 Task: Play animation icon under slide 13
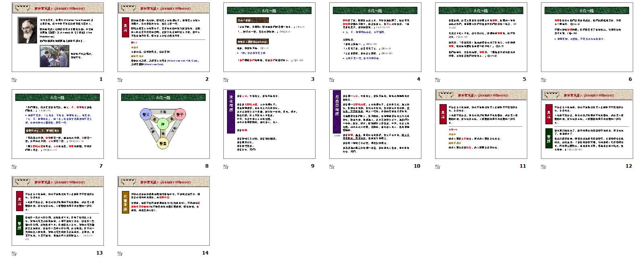(x=14, y=253)
